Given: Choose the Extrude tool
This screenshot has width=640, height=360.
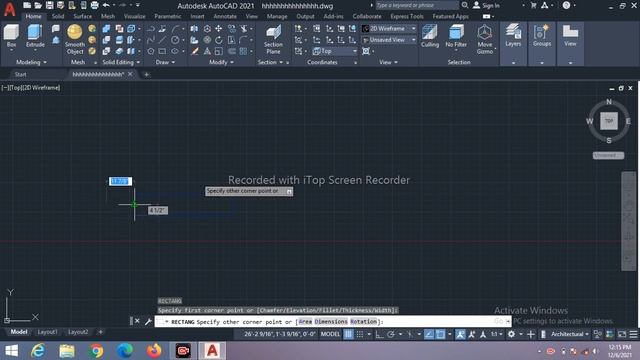Looking at the screenshot, I should (35, 36).
